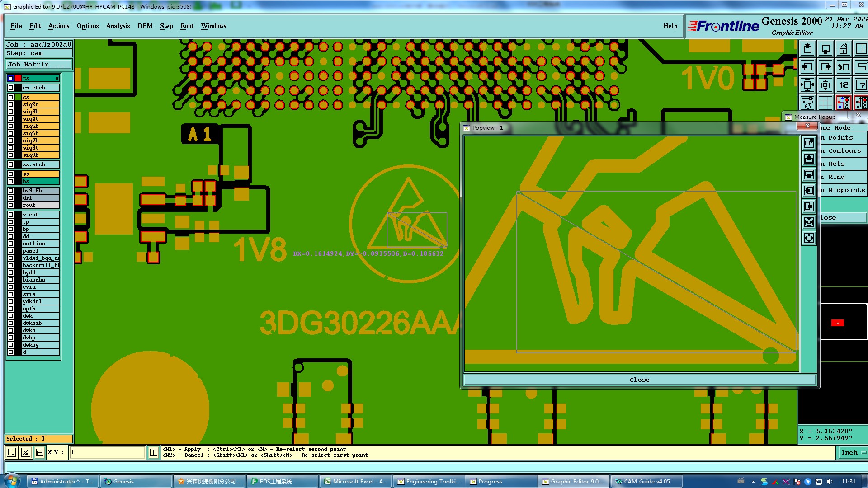Open the Analysis menu

pyautogui.click(x=118, y=26)
